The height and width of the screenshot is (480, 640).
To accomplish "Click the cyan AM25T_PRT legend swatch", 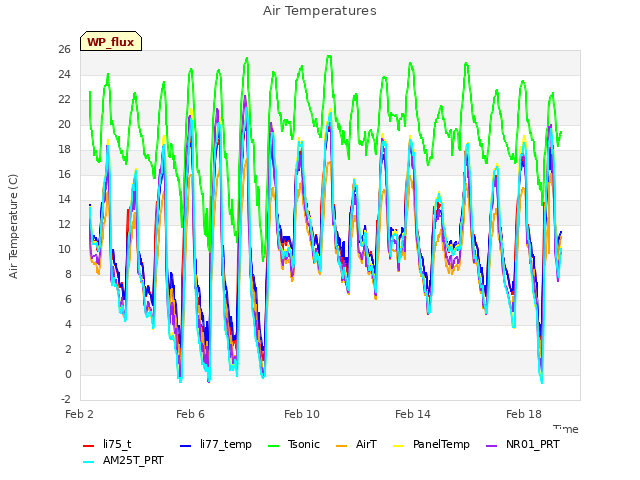I will pos(89,462).
